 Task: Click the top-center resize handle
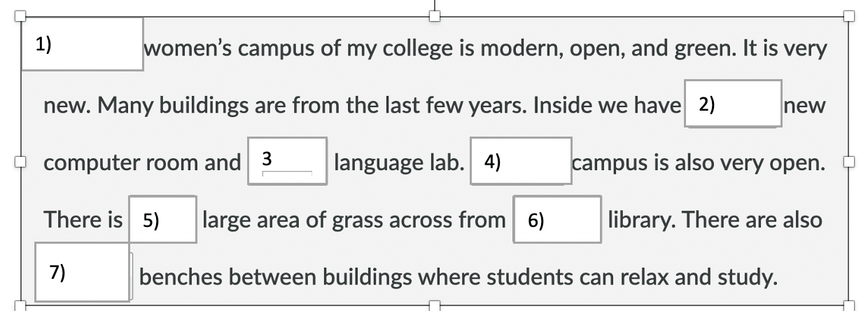point(435,15)
